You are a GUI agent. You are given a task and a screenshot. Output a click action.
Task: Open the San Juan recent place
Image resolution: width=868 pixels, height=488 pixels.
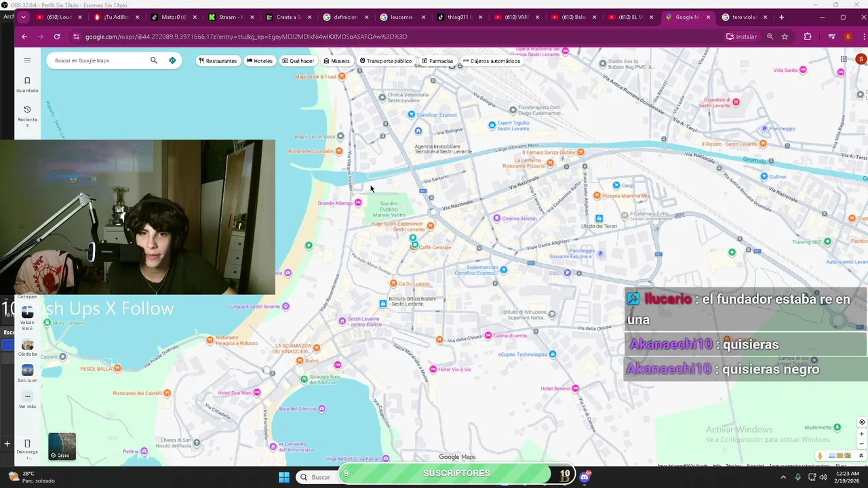(27, 373)
